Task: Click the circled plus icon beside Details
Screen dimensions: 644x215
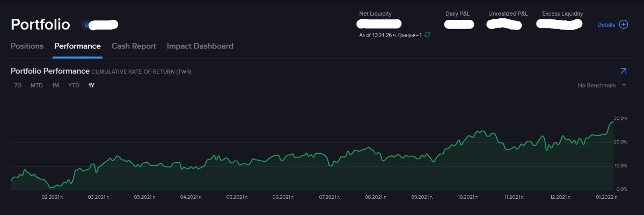Action: tap(623, 24)
